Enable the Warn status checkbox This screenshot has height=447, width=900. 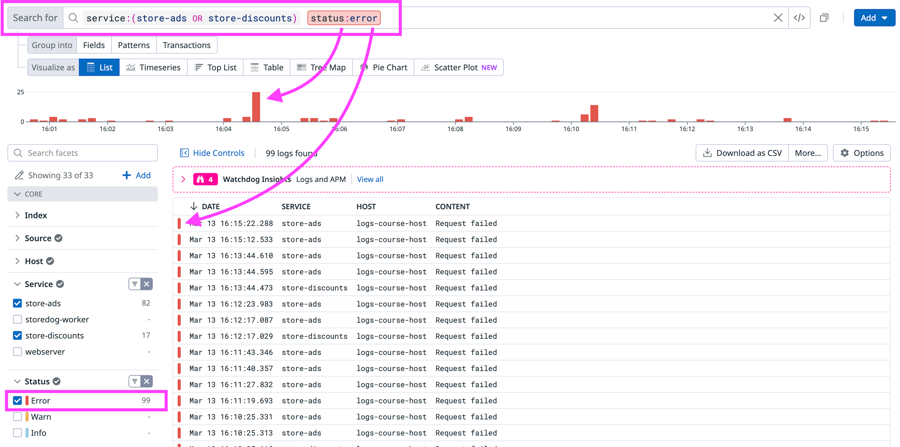pos(17,417)
